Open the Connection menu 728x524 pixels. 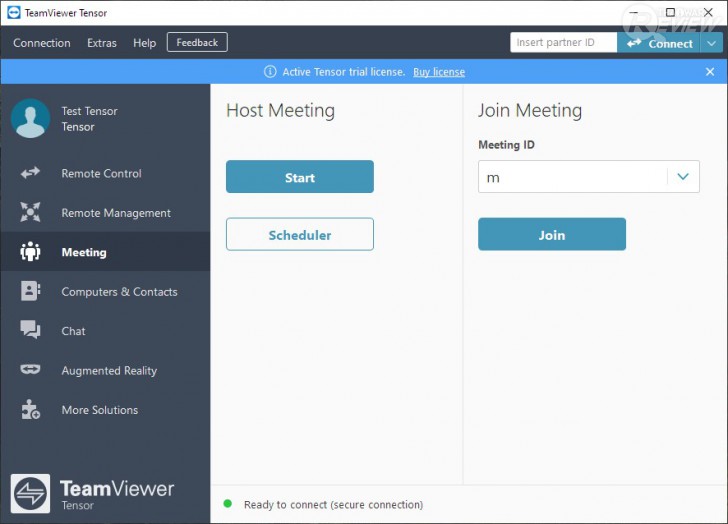42,43
